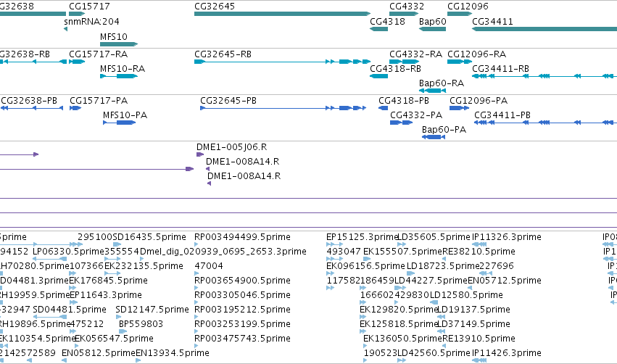The width and height of the screenshot is (617, 364).
Task: Open the LD42560.5prime EST label
Action: 434,353
